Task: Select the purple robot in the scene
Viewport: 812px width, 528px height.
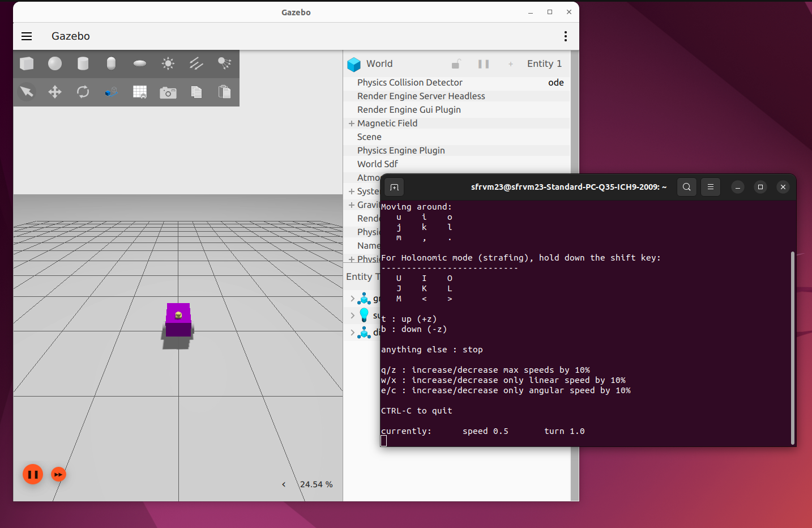Action: (178, 321)
